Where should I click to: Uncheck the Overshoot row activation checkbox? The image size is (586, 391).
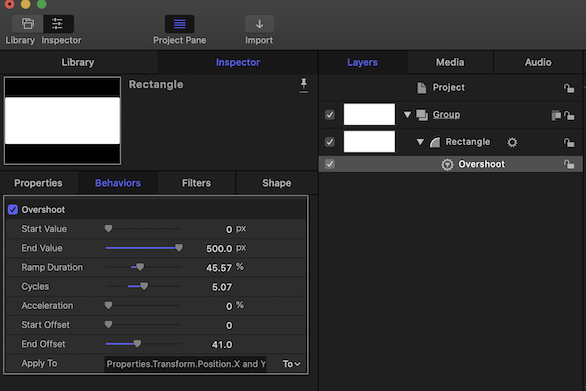click(330, 164)
